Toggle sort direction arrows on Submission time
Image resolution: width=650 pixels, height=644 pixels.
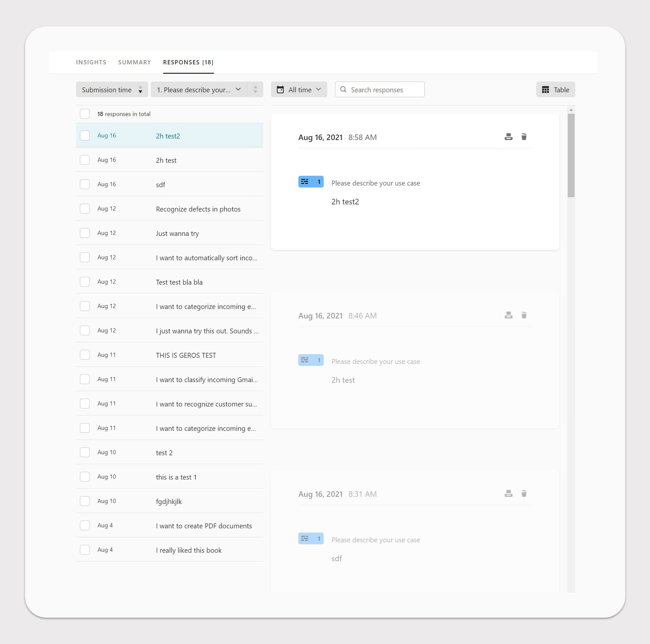140,89
